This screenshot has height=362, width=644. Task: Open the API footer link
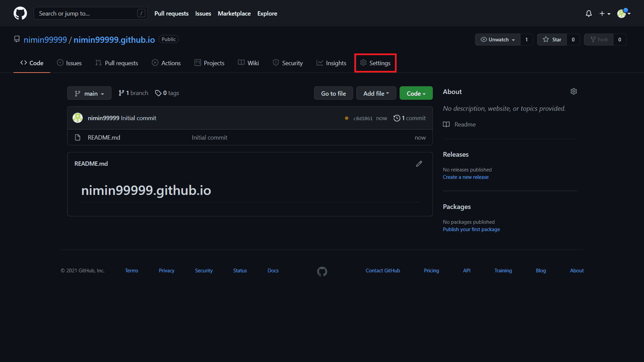(x=467, y=271)
